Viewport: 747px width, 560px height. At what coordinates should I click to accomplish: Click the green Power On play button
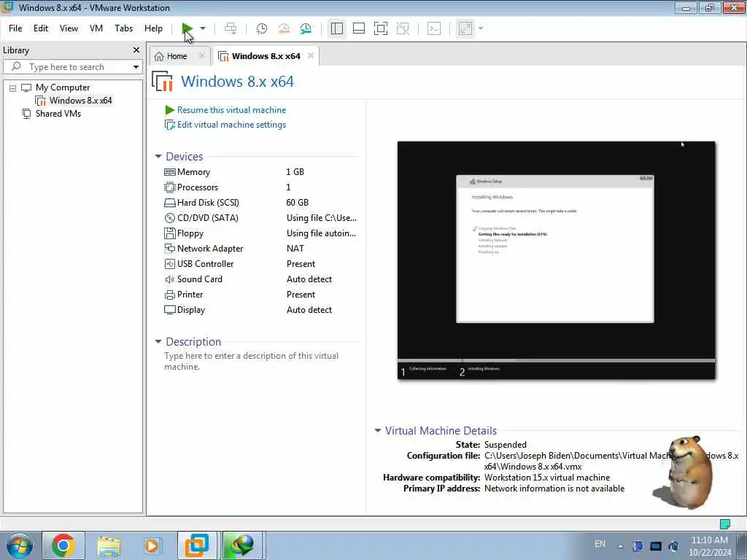[x=187, y=28]
